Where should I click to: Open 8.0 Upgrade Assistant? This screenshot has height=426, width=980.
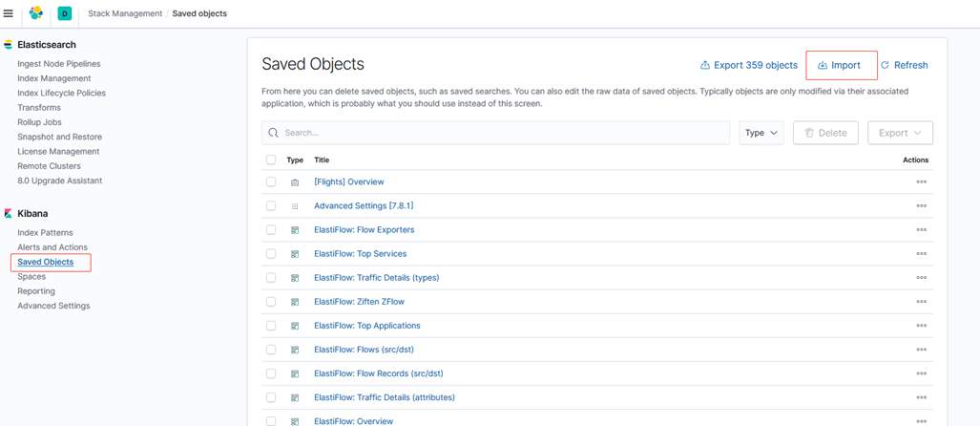point(60,181)
